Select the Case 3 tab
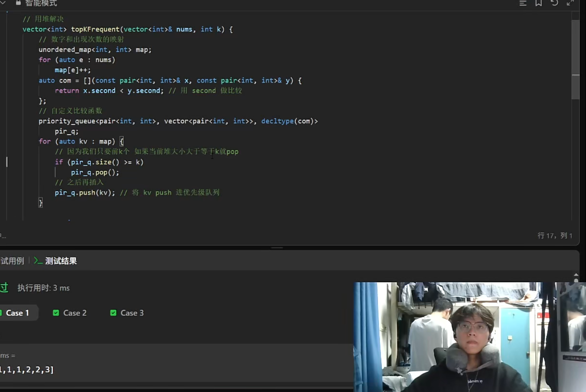Image resolution: width=586 pixels, height=392 pixels. click(127, 313)
